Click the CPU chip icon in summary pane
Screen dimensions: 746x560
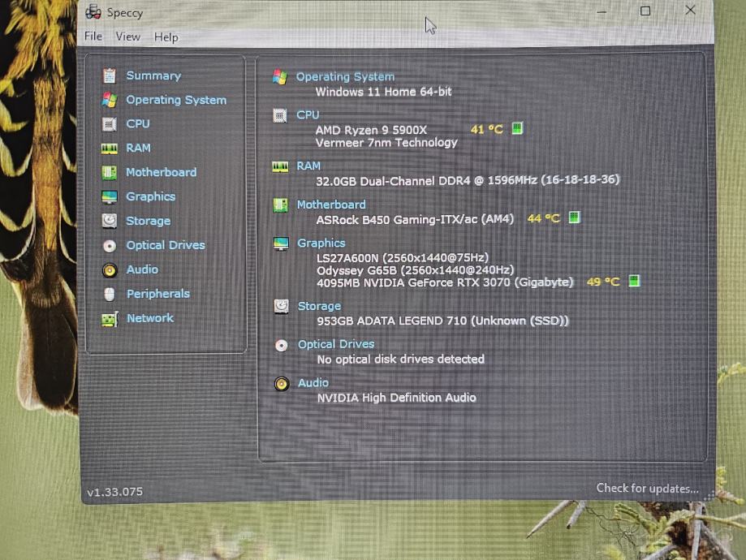pos(280,115)
